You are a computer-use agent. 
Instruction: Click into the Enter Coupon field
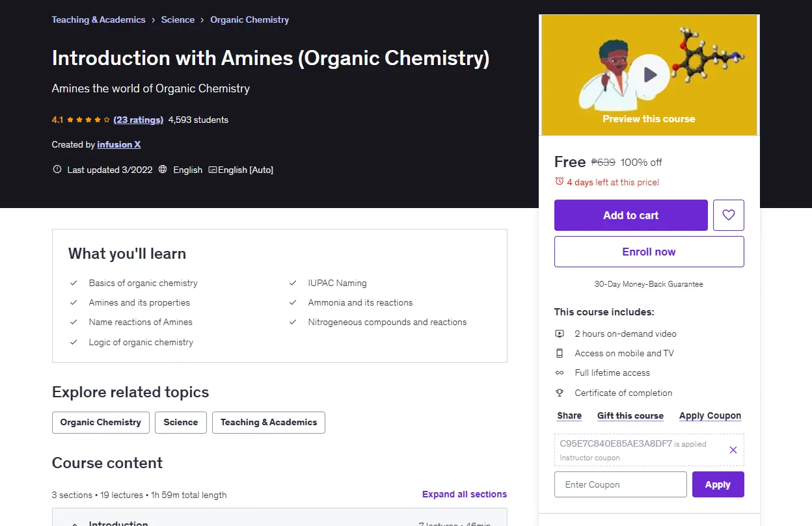621,484
